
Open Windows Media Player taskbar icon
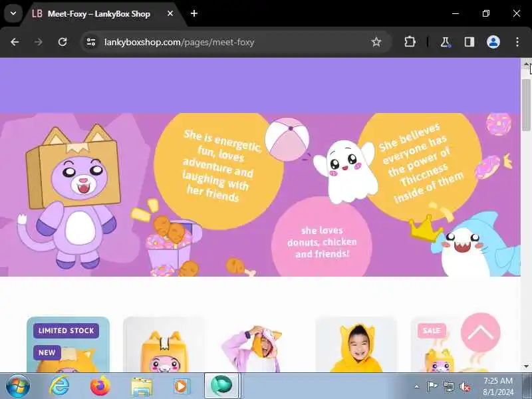click(182, 386)
